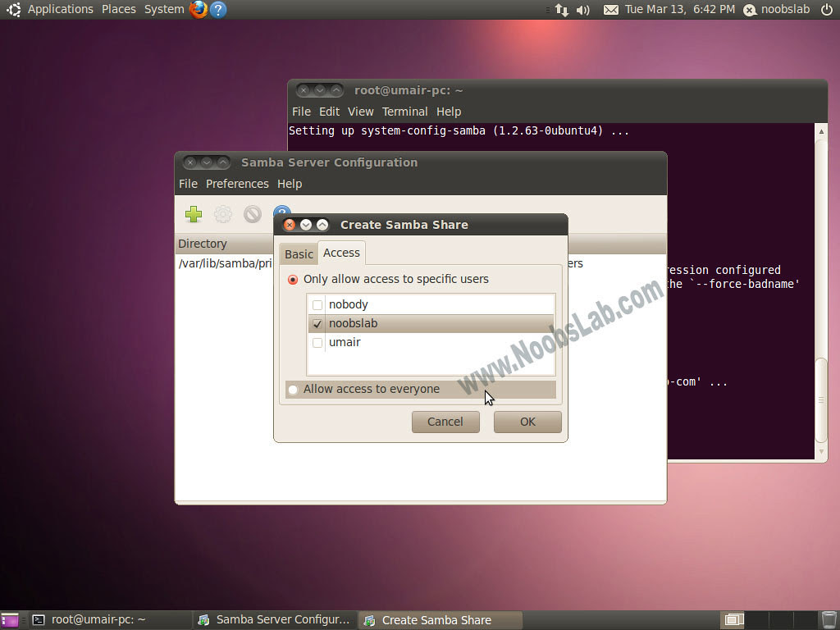
Task: Open the System menu
Action: pos(164,9)
